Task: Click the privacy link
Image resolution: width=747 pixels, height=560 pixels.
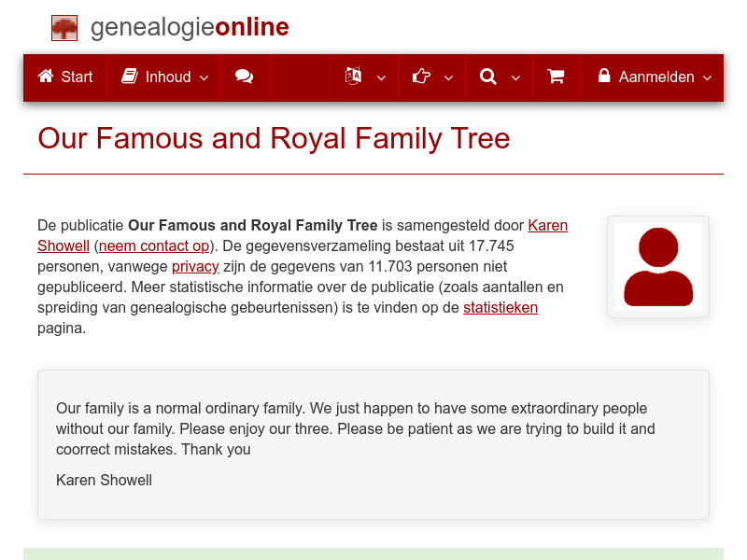Action: (195, 266)
